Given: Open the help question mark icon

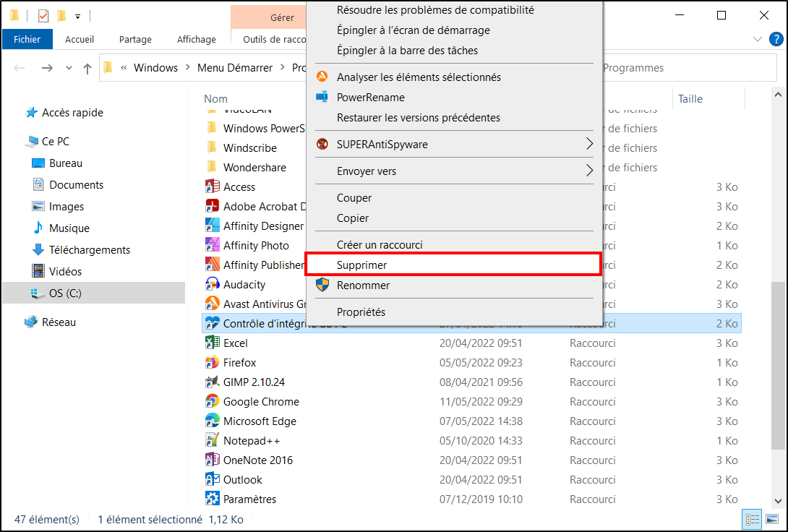Looking at the screenshot, I should pos(776,39).
